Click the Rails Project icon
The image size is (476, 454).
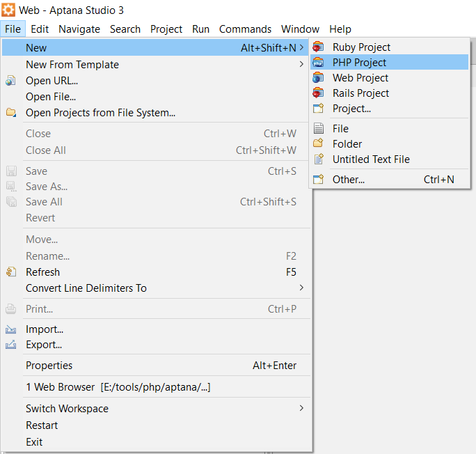318,93
